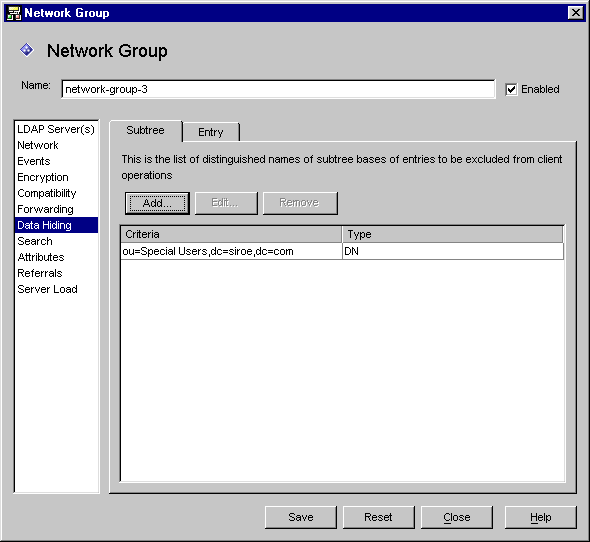Save the network group settings
The height and width of the screenshot is (542, 590).
point(301,518)
